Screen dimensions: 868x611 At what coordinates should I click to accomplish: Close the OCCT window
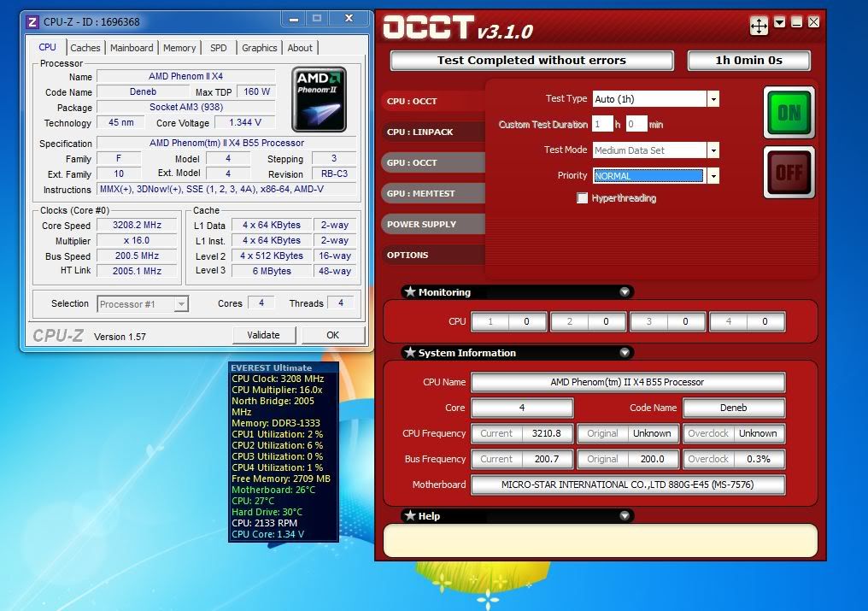pos(813,22)
